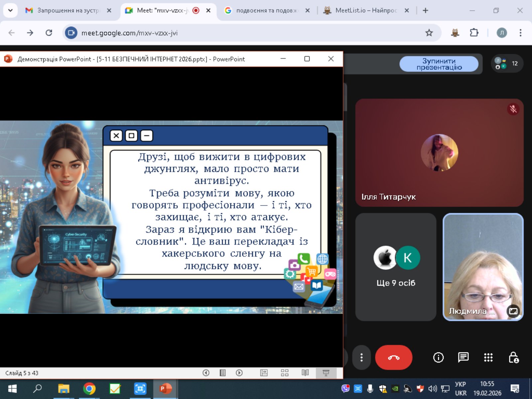Open the Chrome extensions puzzle icon
This screenshot has height=399, width=532.
[x=474, y=33]
